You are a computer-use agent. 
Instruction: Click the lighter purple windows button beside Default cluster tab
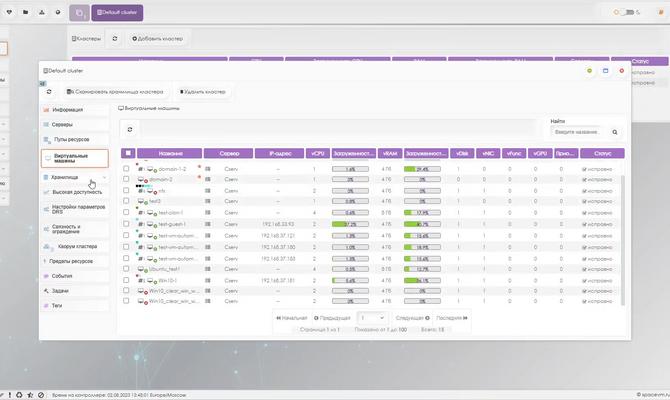pos(79,13)
